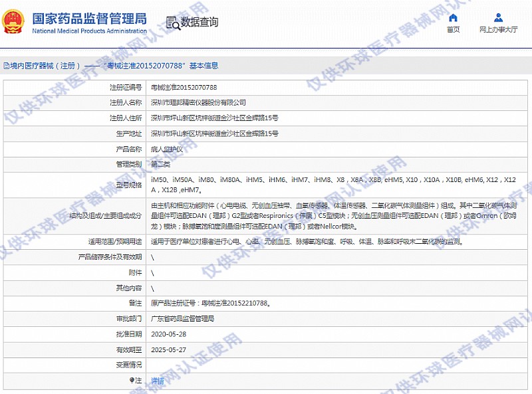
Task: Click the 管理类别 row label
Action: click(x=129, y=165)
